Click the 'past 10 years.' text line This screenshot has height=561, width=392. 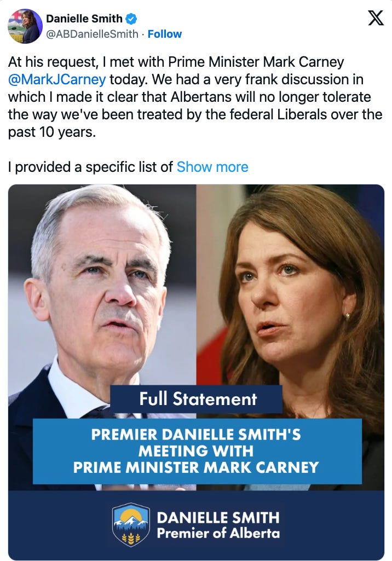[x=52, y=132]
